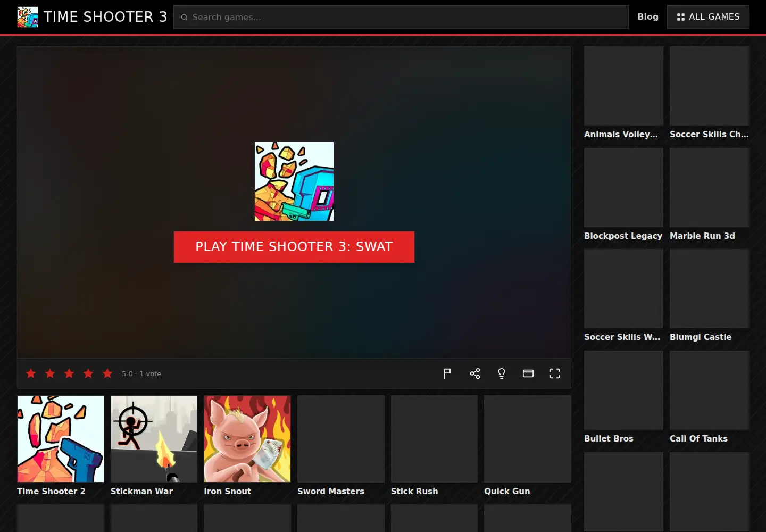Open the Stickman War thumbnail

pyautogui.click(x=154, y=439)
